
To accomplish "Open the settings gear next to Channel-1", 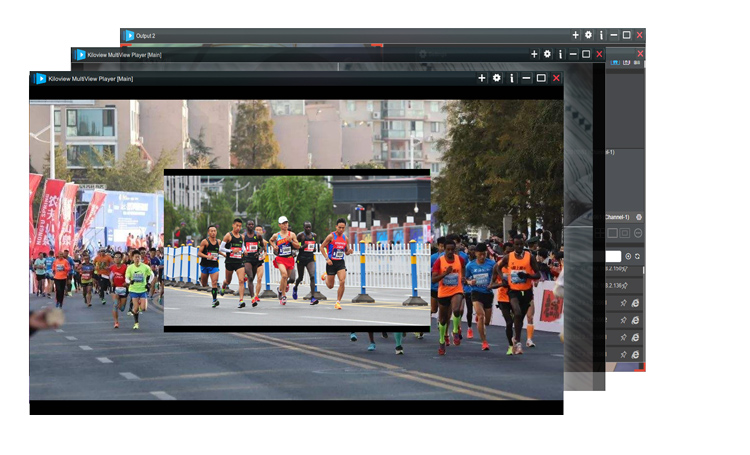I will click(639, 217).
